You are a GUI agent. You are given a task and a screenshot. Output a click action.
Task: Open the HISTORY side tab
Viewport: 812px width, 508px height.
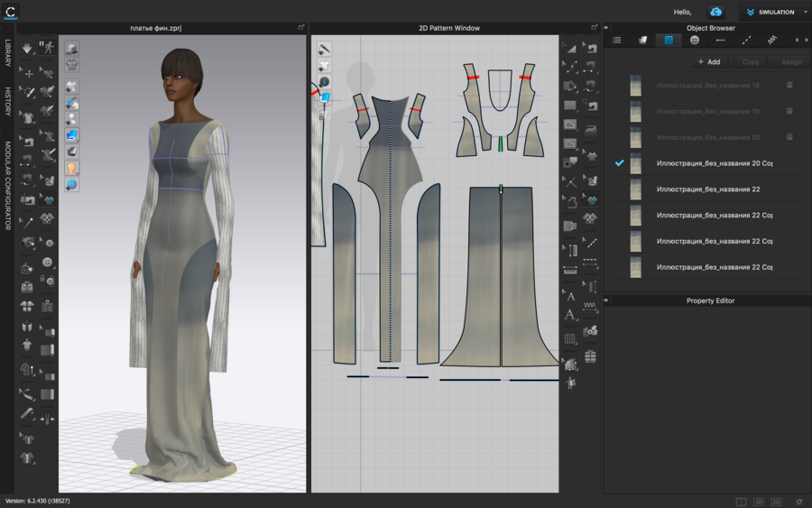(7, 101)
